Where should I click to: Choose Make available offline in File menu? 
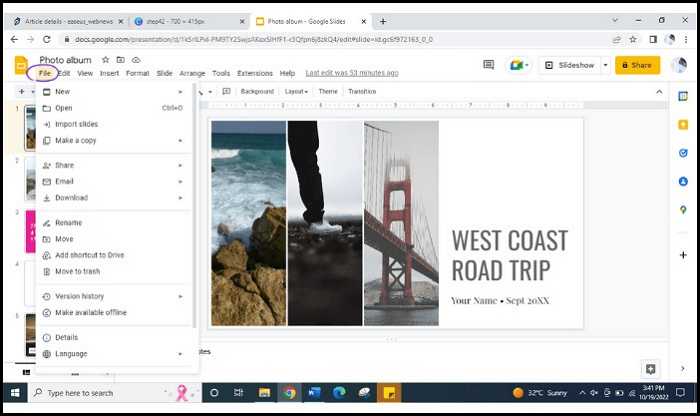[x=91, y=312]
